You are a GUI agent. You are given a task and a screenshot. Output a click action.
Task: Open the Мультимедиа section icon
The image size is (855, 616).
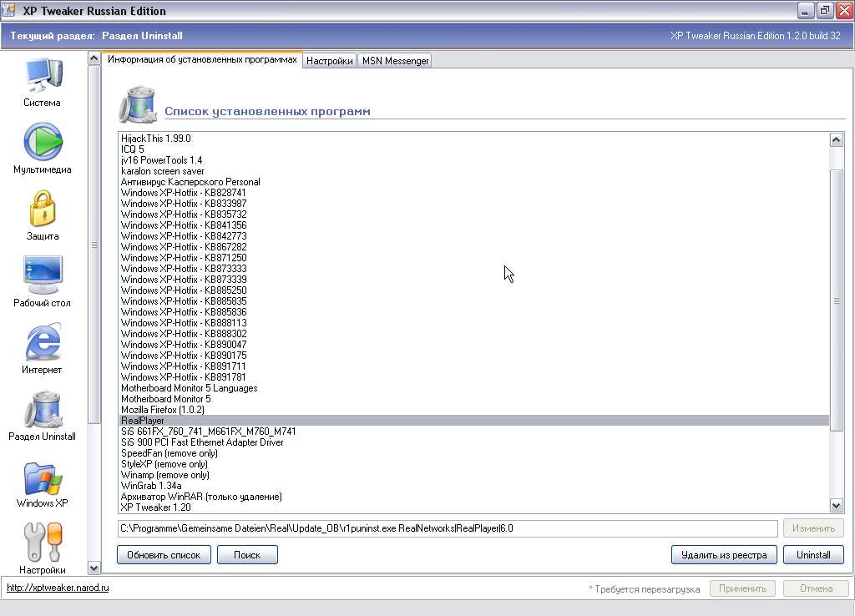[43, 142]
